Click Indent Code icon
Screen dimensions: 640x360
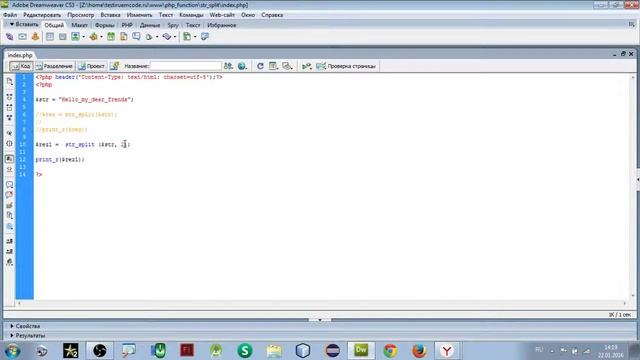(x=9, y=241)
